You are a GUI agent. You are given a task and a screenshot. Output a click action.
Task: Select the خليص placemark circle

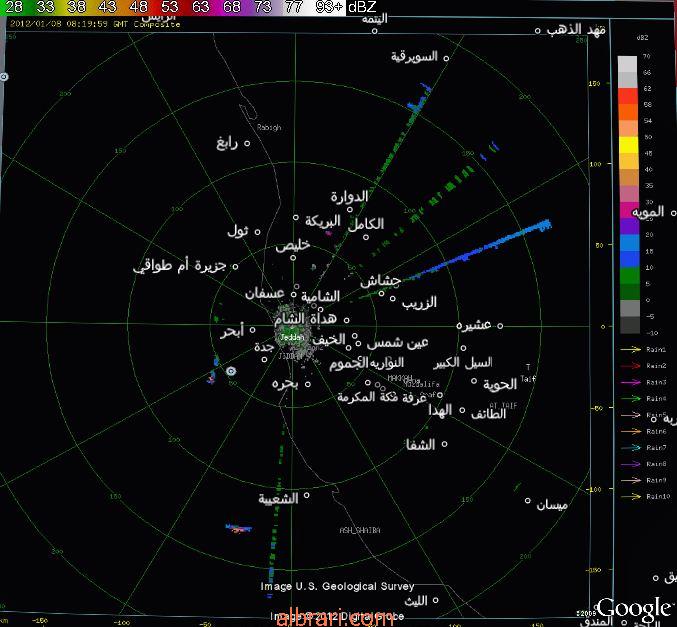[x=293, y=258]
